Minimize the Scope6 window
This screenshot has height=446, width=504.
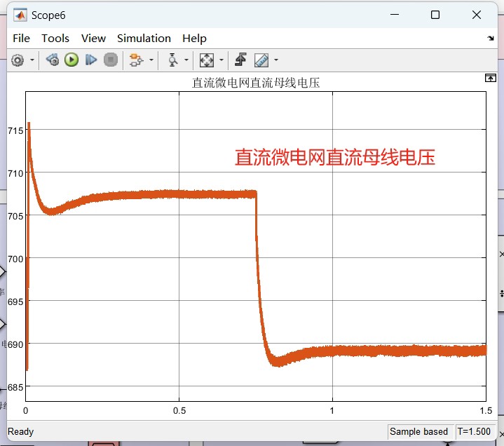[x=395, y=15]
